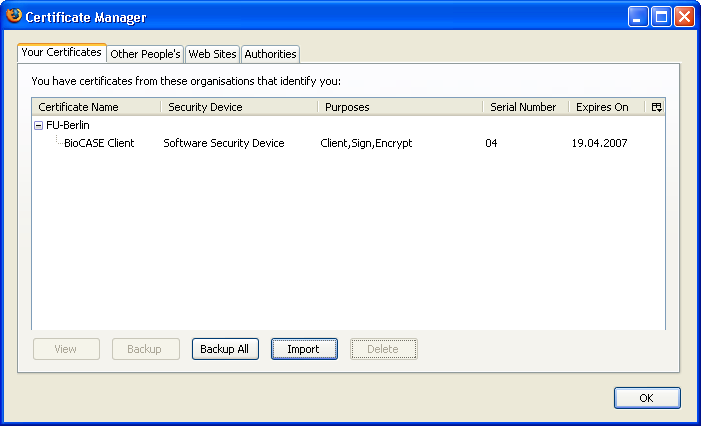Select the Your Certificates tab
The width and height of the screenshot is (701, 426).
(61, 53)
